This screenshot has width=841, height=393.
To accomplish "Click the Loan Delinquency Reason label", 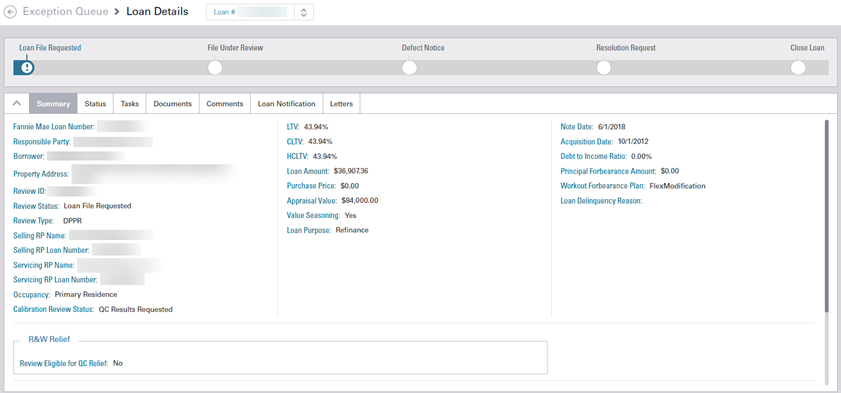I will [x=601, y=201].
